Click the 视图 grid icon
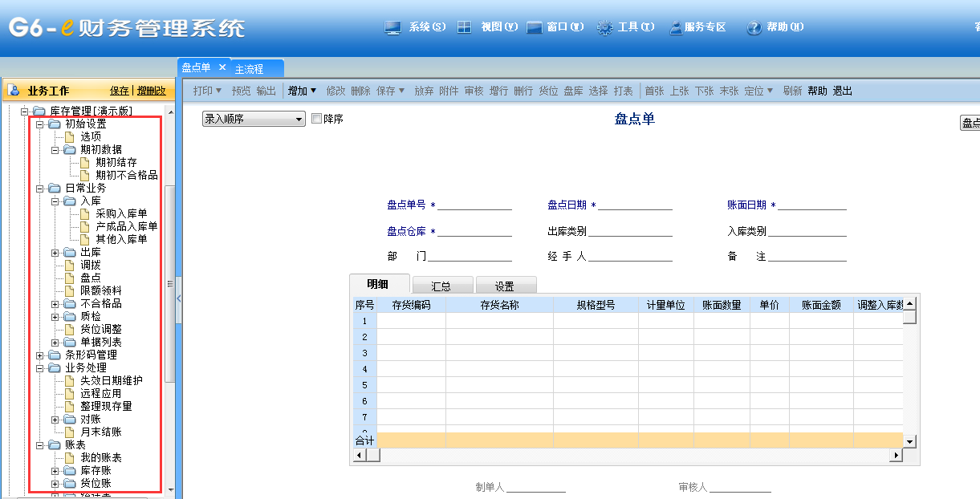This screenshot has height=499, width=980. pos(464,27)
